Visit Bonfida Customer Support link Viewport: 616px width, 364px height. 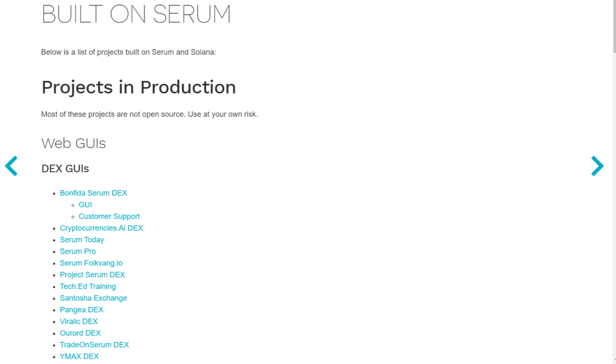coord(109,216)
